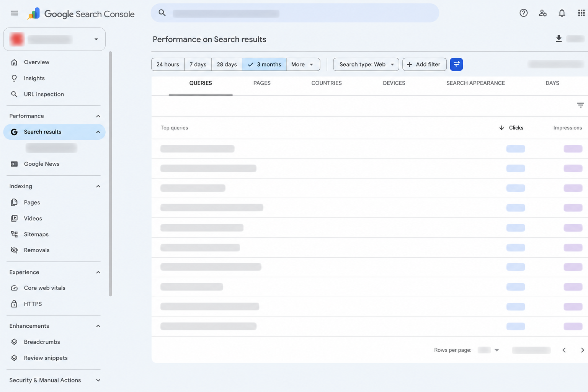Select the 7 days date range
This screenshot has width=588, height=392.
[198, 64]
